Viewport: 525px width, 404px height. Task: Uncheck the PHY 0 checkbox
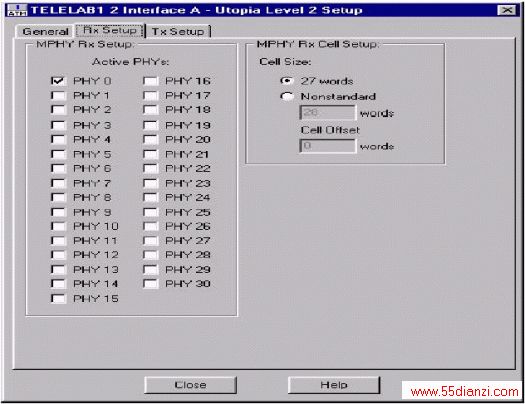click(58, 81)
